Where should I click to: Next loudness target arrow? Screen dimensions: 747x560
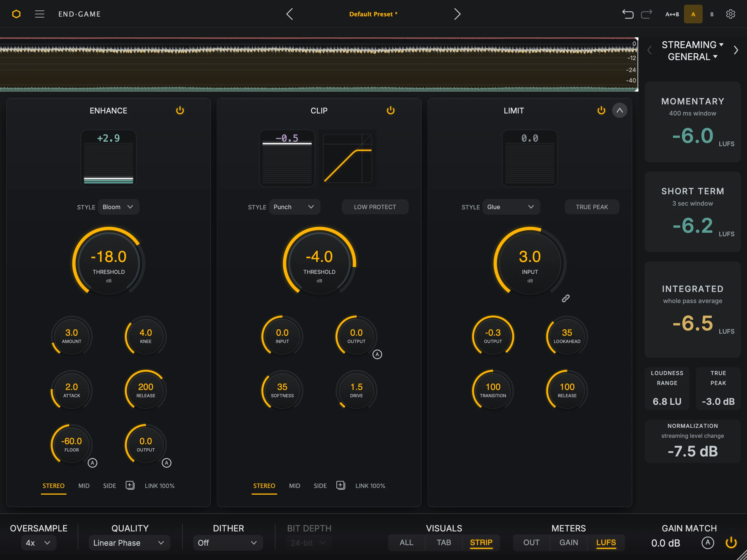[x=736, y=50]
